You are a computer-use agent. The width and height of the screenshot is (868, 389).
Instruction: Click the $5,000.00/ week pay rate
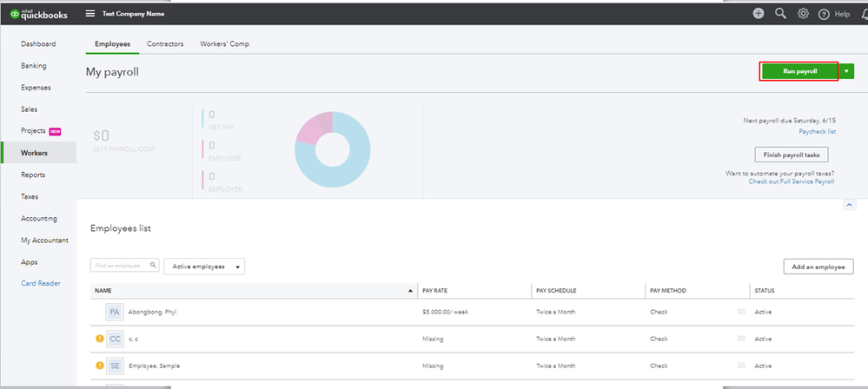tap(445, 312)
